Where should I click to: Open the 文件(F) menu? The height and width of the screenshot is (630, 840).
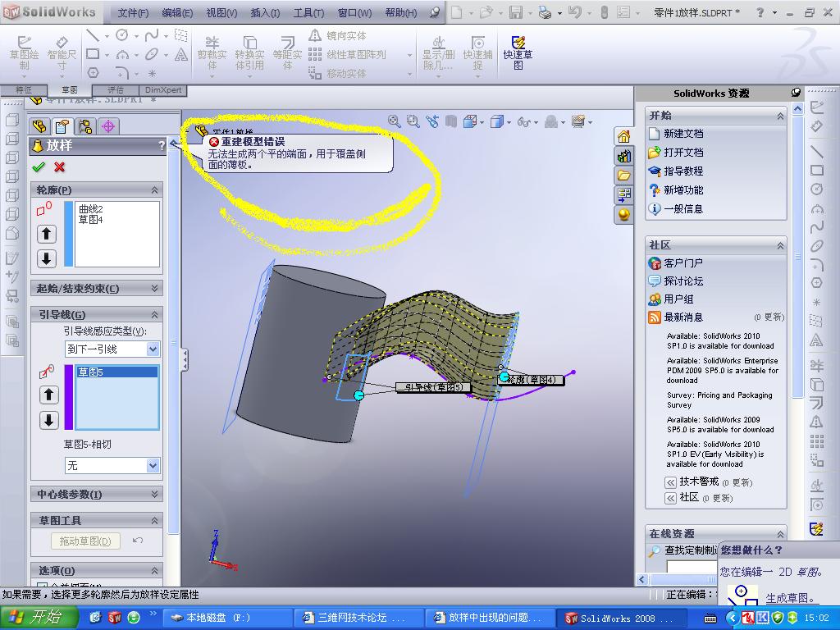(134, 12)
